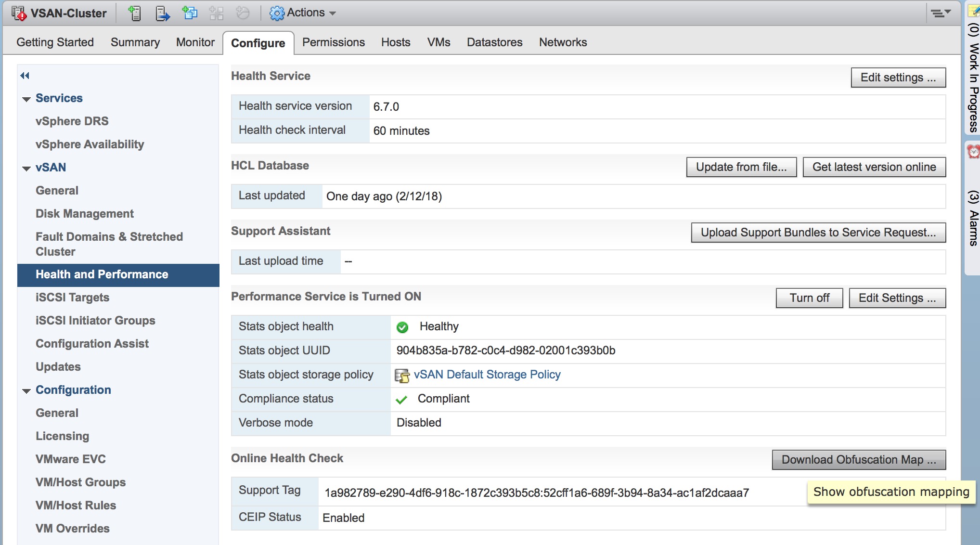Collapse the Services tree section

[26, 99]
